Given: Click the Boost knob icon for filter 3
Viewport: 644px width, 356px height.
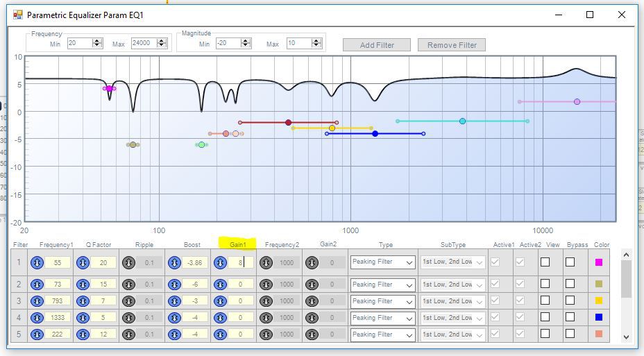Looking at the screenshot, I should coord(175,301).
